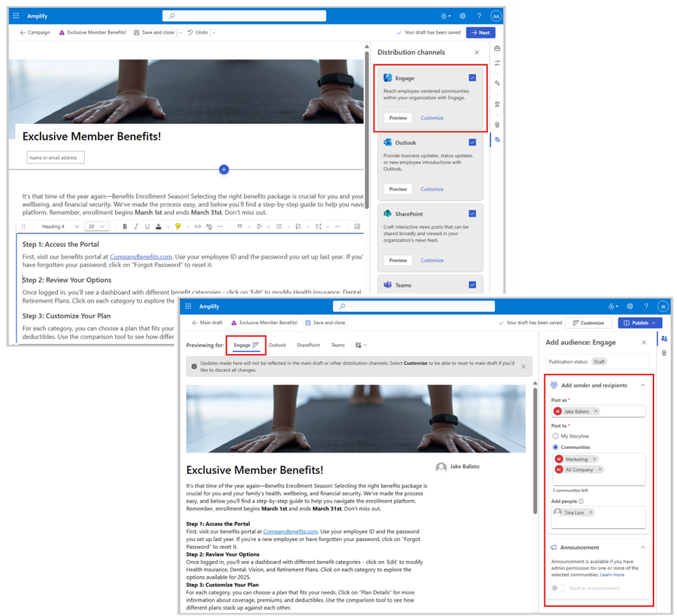677x616 pixels.
Task: Switch preview to the Engage tab
Action: pyautogui.click(x=245, y=345)
